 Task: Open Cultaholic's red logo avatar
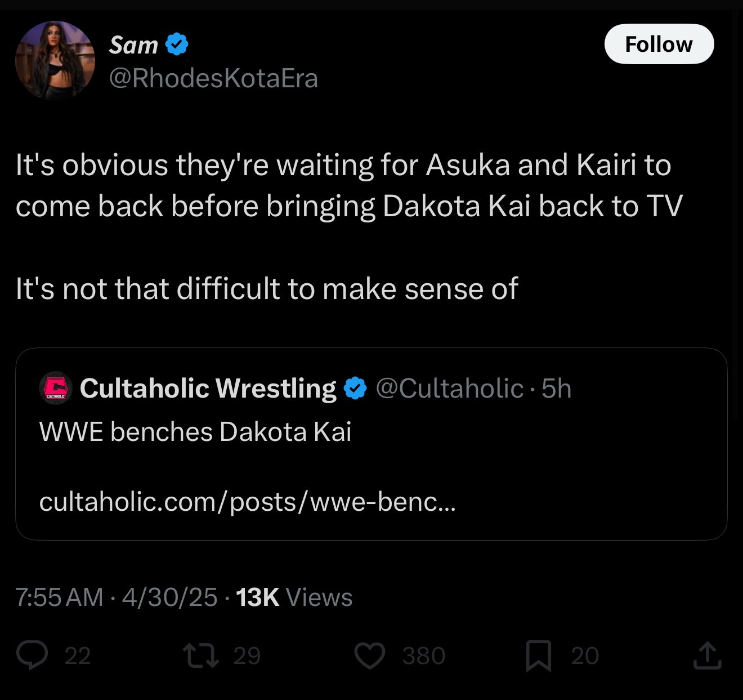click(55, 388)
